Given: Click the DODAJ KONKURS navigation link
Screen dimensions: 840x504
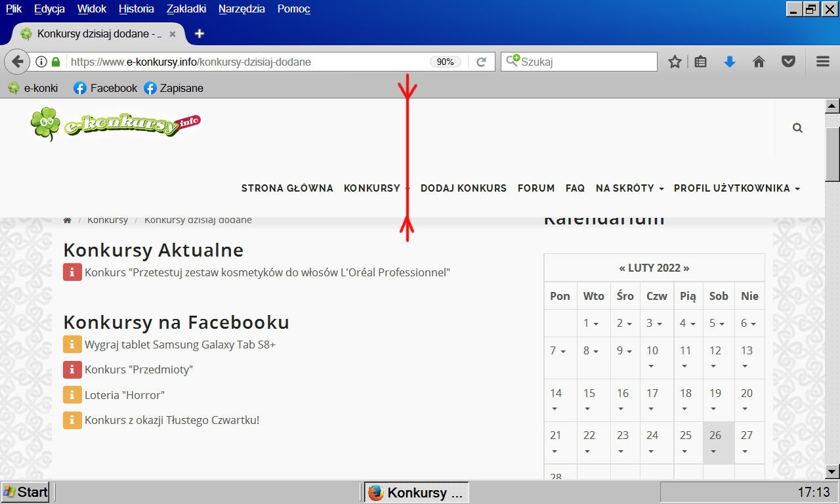Looking at the screenshot, I should (463, 188).
